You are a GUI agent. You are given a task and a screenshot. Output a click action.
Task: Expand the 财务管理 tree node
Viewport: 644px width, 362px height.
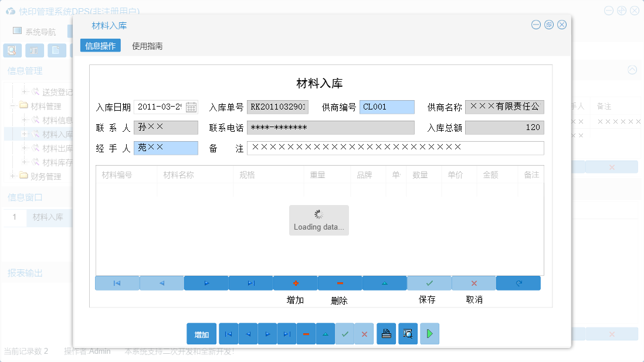pos(13,176)
